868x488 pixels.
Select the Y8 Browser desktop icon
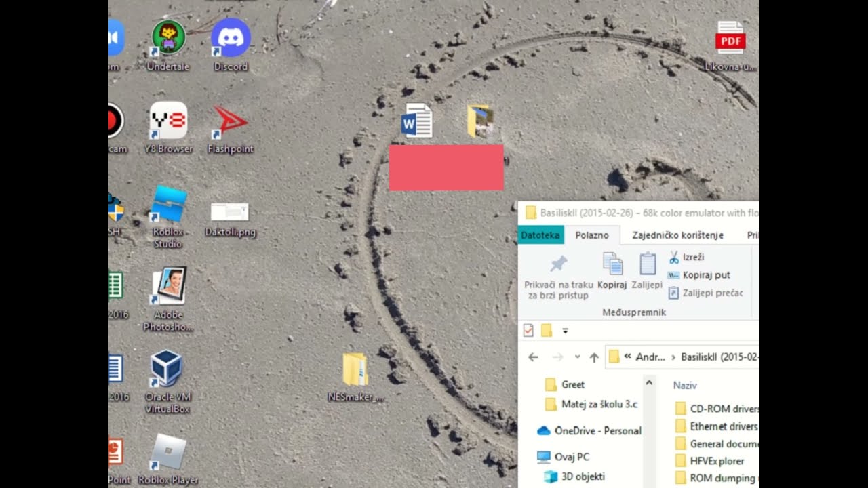click(168, 127)
